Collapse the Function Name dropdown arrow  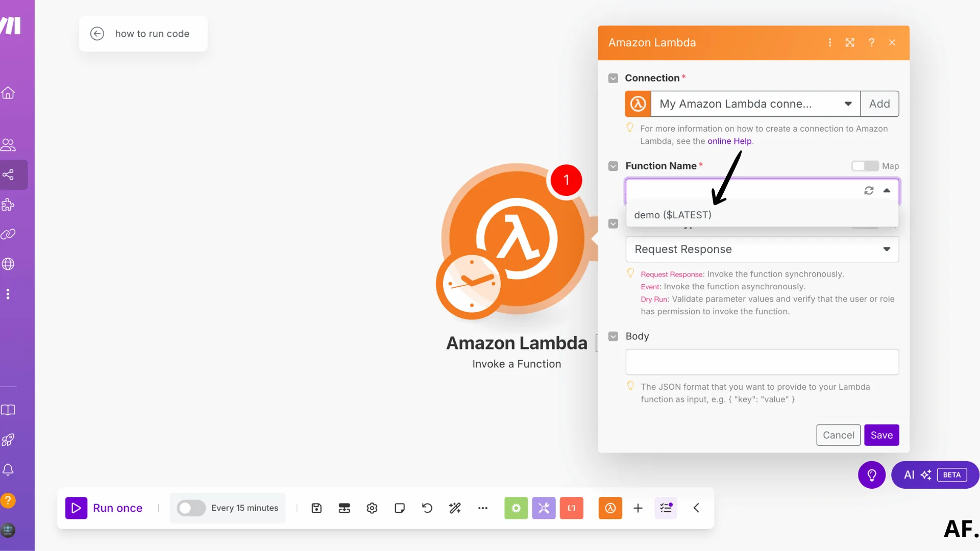pyautogui.click(x=887, y=191)
